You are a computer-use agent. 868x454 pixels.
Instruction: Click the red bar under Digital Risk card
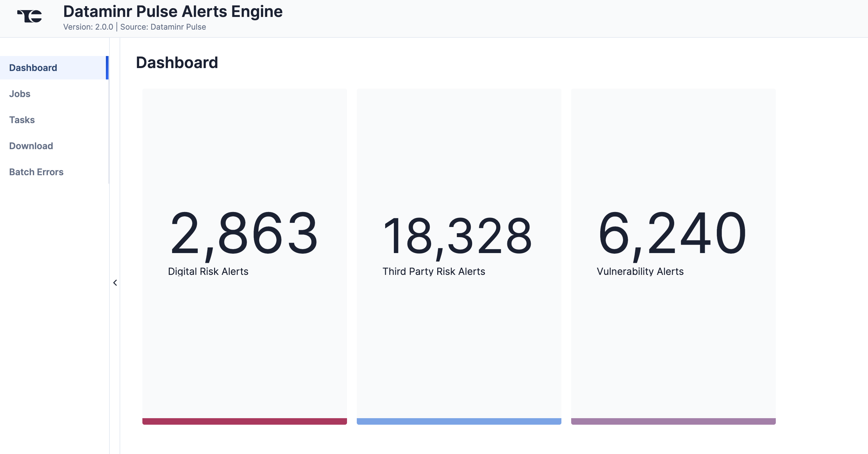(x=244, y=421)
